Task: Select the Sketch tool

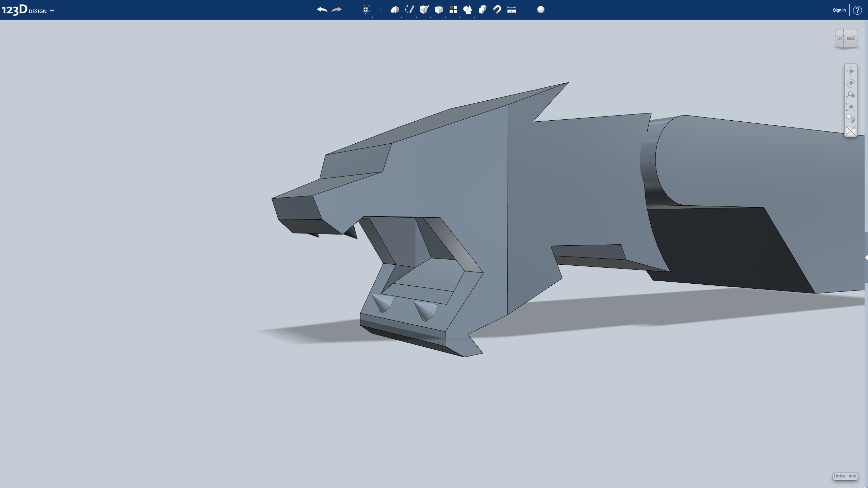Action: [409, 10]
